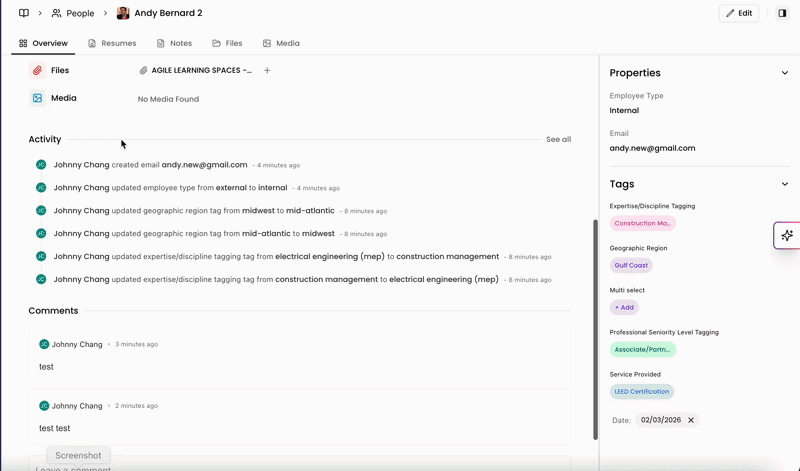Image resolution: width=800 pixels, height=471 pixels.
Task: Click avatar on 'test test' comment
Action: coord(44,406)
